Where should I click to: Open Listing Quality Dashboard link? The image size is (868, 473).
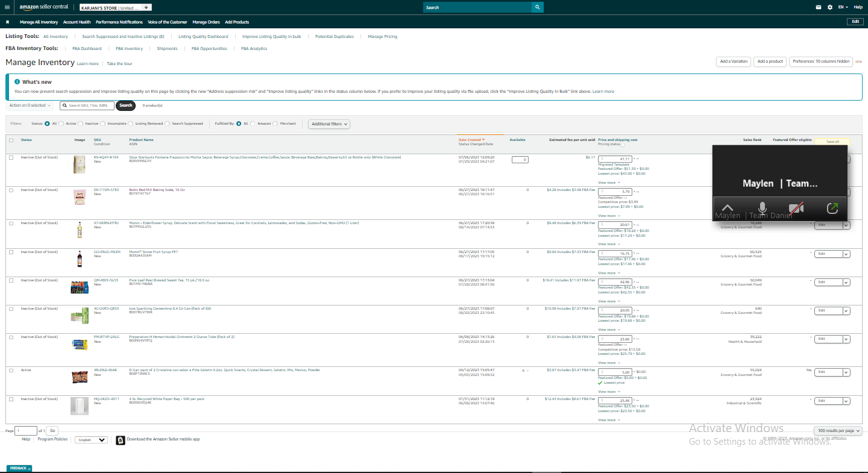point(203,37)
